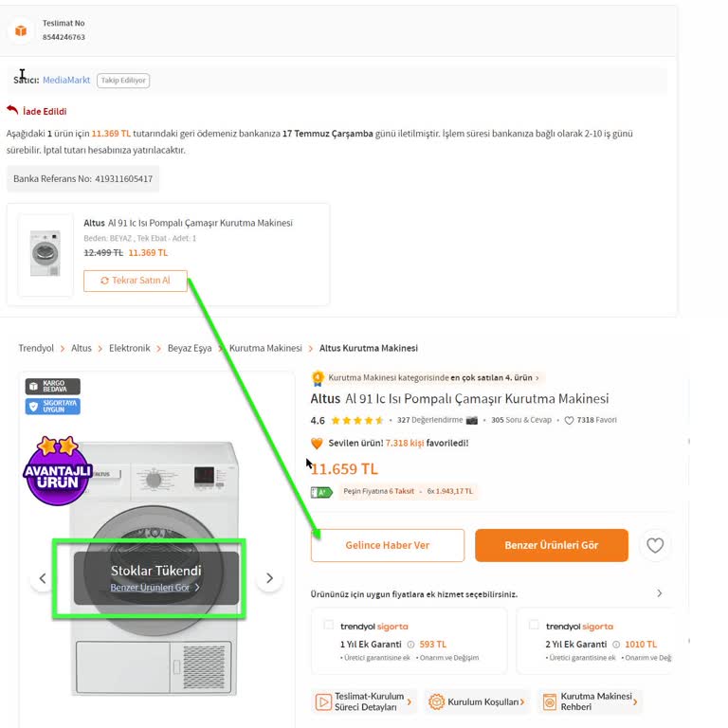Click the Gelince Haber Ver button
Screen dimensions: 728x728
point(388,545)
